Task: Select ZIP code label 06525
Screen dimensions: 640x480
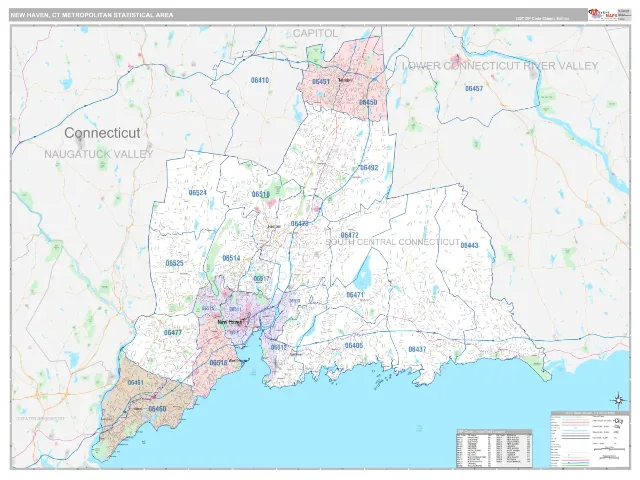Action: coord(174,263)
